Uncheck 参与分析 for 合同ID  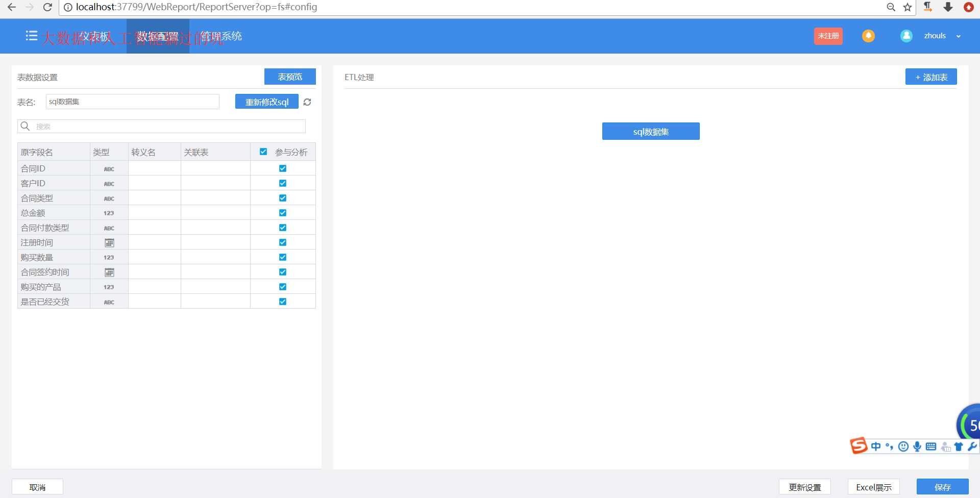point(283,168)
